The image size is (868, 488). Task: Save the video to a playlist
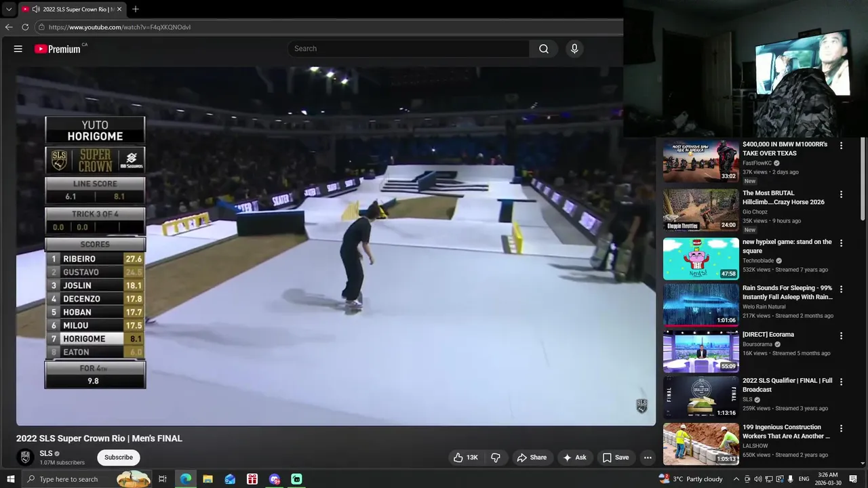click(616, 457)
